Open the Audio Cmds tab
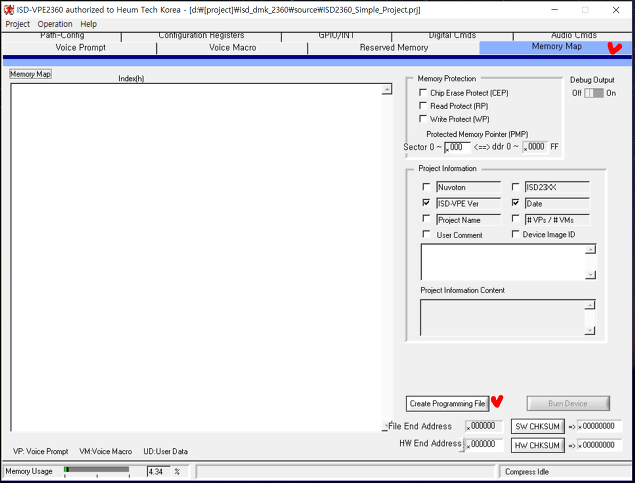This screenshot has width=635, height=483. point(573,36)
